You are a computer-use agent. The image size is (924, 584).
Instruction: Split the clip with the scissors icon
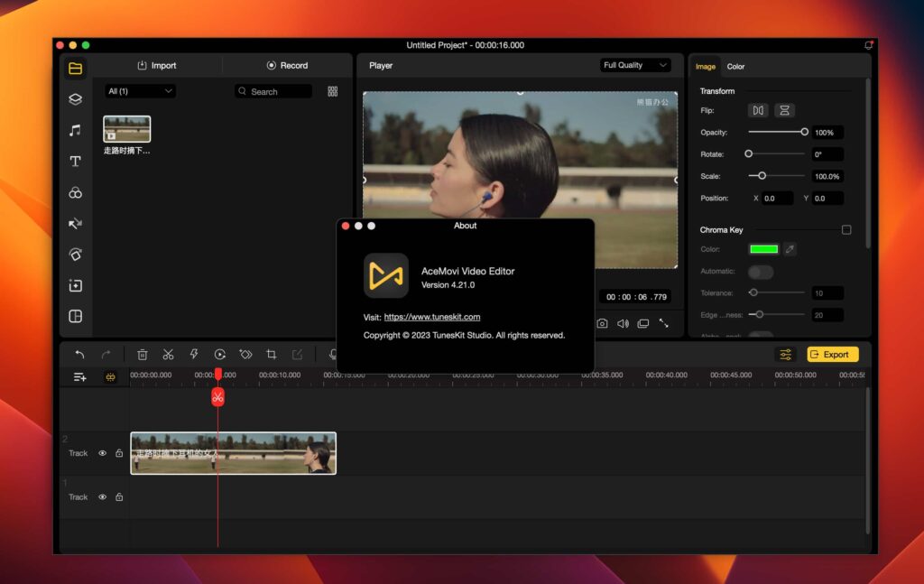[168, 355]
